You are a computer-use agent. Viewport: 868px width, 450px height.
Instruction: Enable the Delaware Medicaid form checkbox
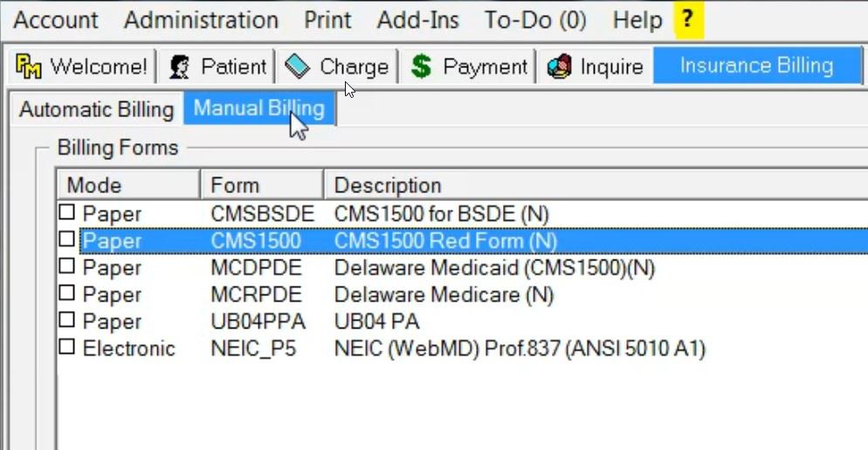coord(67,267)
